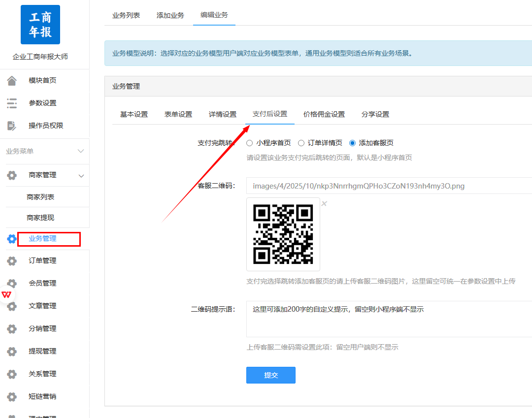532x418 pixels.
Task: Open 价格佣金设置 sub-tab
Action: (x=324, y=114)
